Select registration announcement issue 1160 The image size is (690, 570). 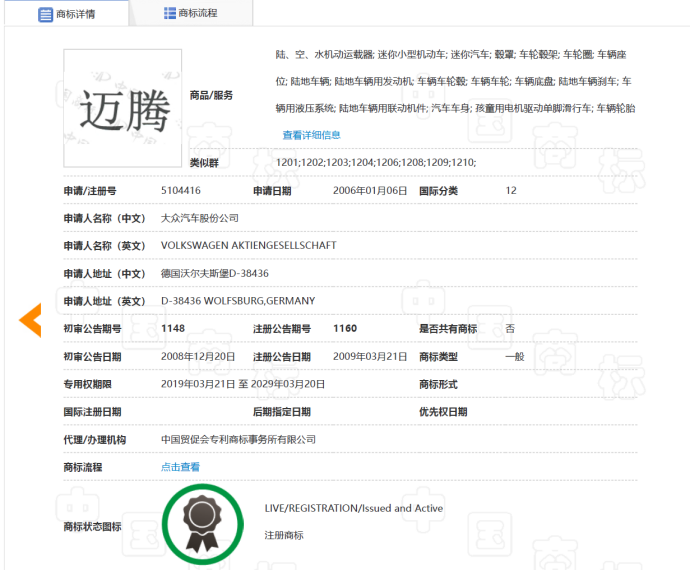click(345, 328)
